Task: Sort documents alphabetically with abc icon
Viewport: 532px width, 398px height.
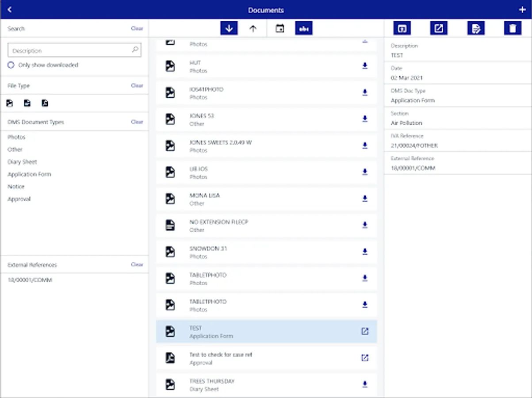Action: 304,28
